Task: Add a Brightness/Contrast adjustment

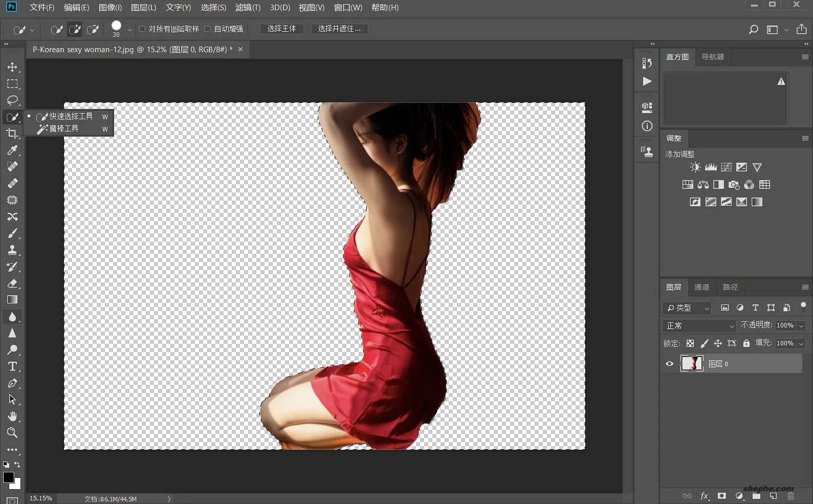Action: pos(695,167)
